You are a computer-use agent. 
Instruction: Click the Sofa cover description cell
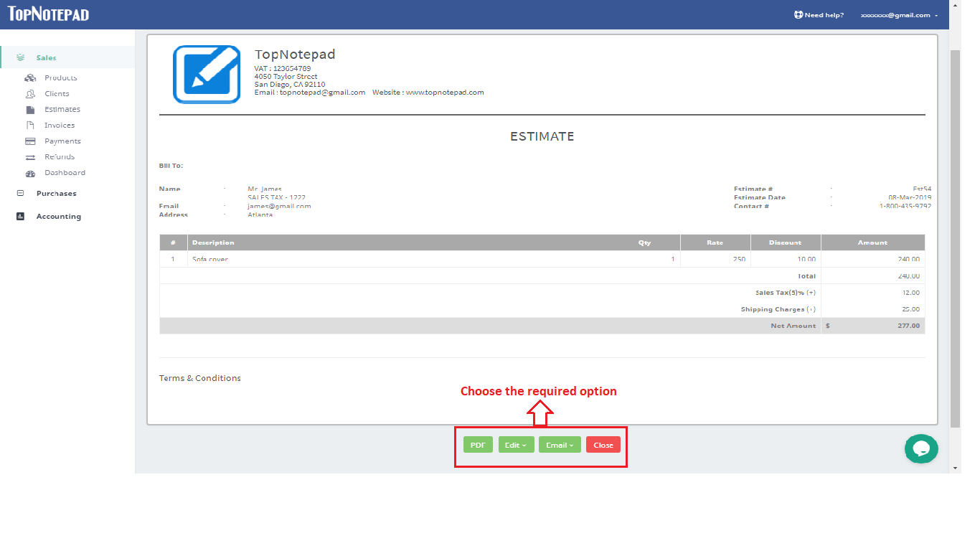[x=210, y=259]
